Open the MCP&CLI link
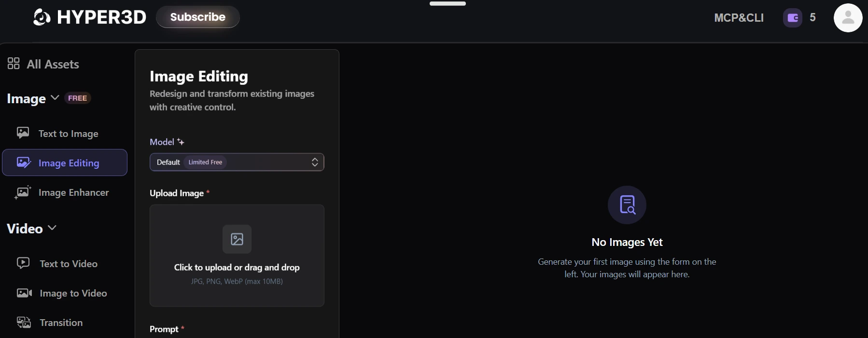 pos(739,18)
